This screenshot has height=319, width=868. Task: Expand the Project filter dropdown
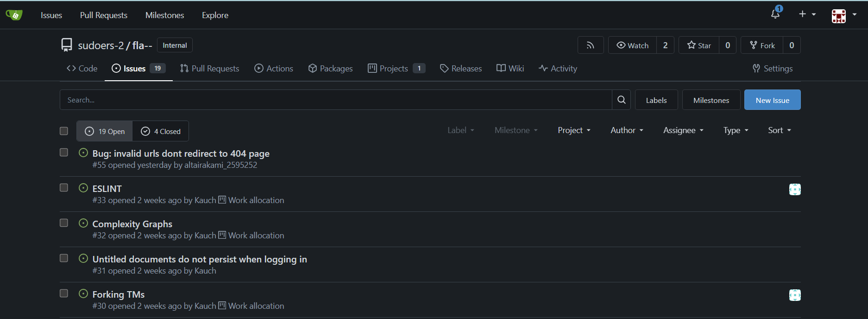pyautogui.click(x=574, y=130)
